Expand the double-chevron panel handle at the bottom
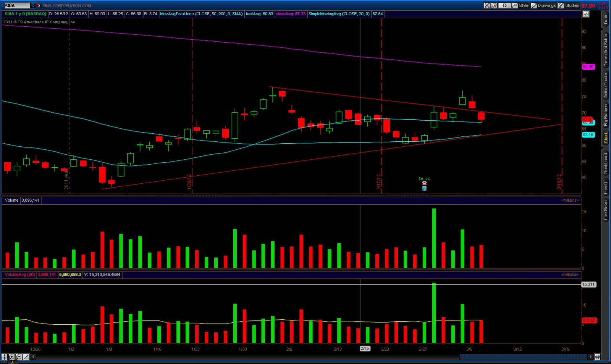The width and height of the screenshot is (611, 364). click(x=12, y=362)
